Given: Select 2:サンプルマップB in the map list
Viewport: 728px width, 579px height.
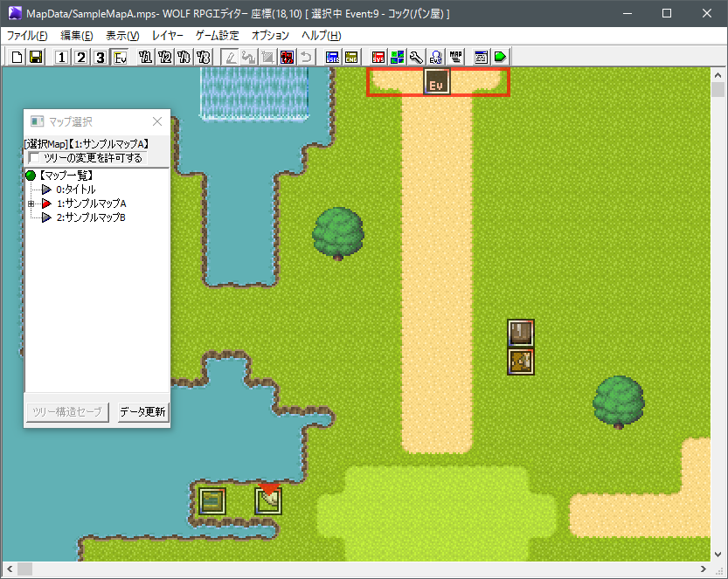Looking at the screenshot, I should click(x=92, y=217).
